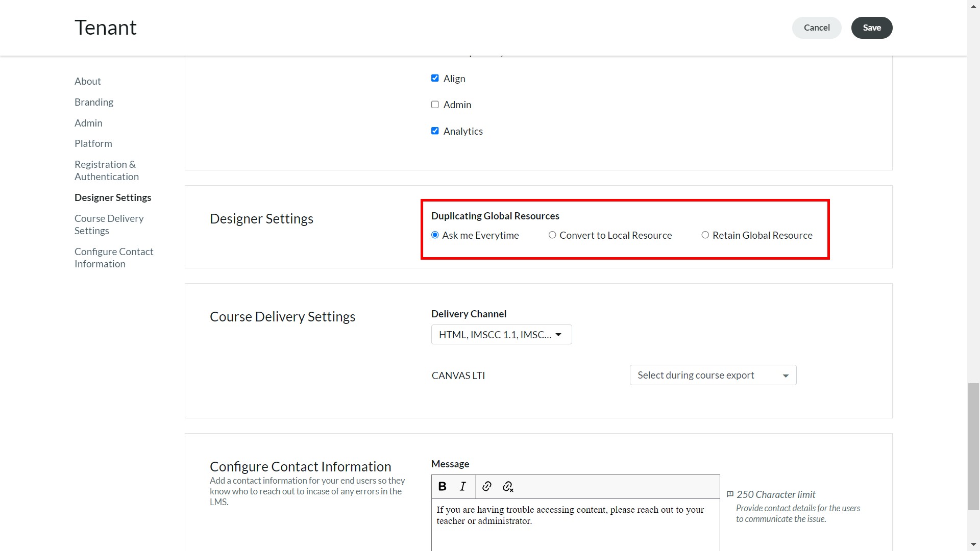Select Designer Settings in sidebar
The width and height of the screenshot is (980, 551).
click(113, 197)
